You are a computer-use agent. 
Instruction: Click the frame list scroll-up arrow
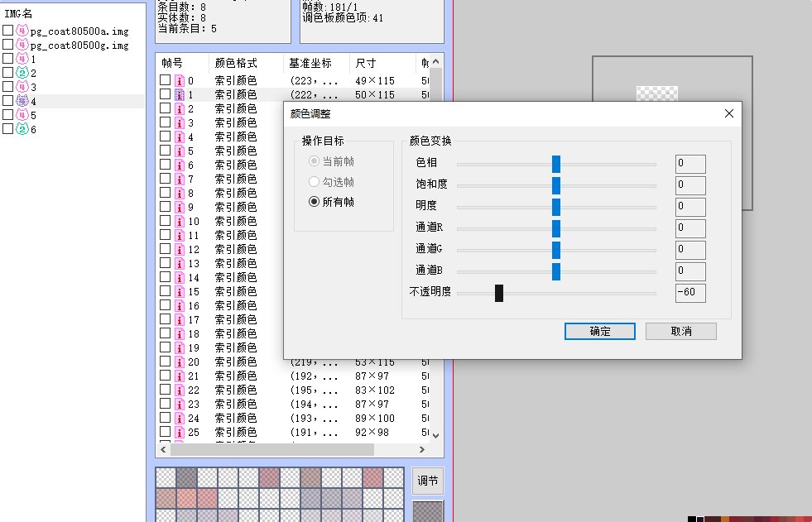tap(436, 61)
